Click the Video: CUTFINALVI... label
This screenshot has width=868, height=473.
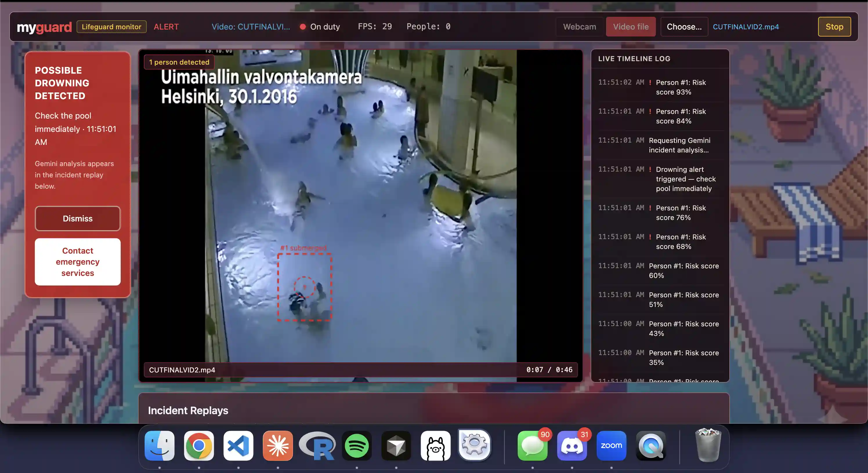[251, 27]
